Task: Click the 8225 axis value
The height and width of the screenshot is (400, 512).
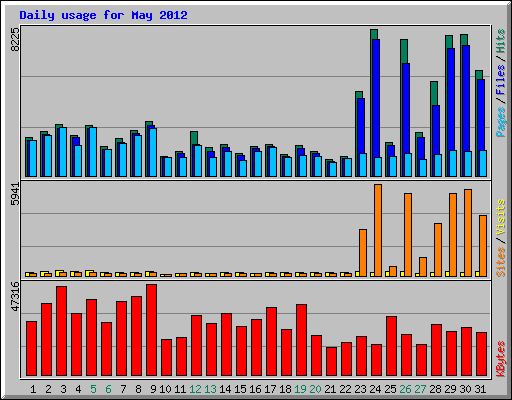Action: point(15,39)
